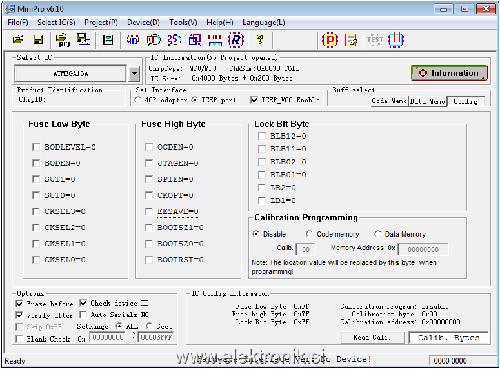Viewport: 500px width, 370px height.
Task: Toggle the Erase before checkbox
Action: click(x=19, y=303)
